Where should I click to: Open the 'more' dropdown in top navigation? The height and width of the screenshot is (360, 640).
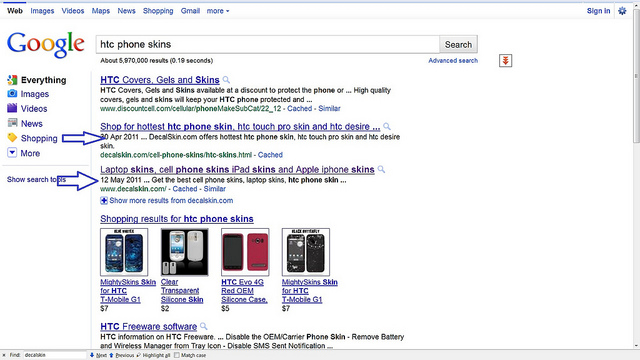coord(218,11)
